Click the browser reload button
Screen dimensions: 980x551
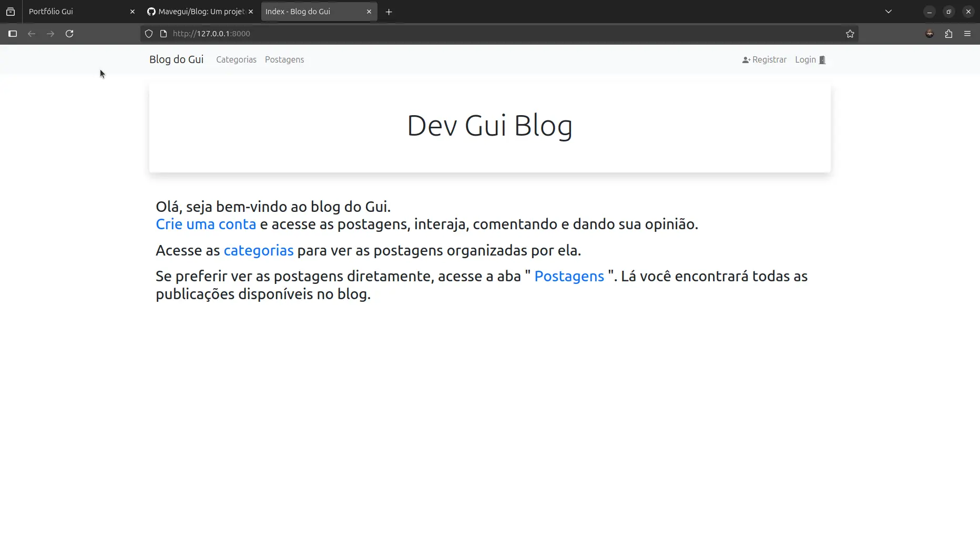pos(69,34)
